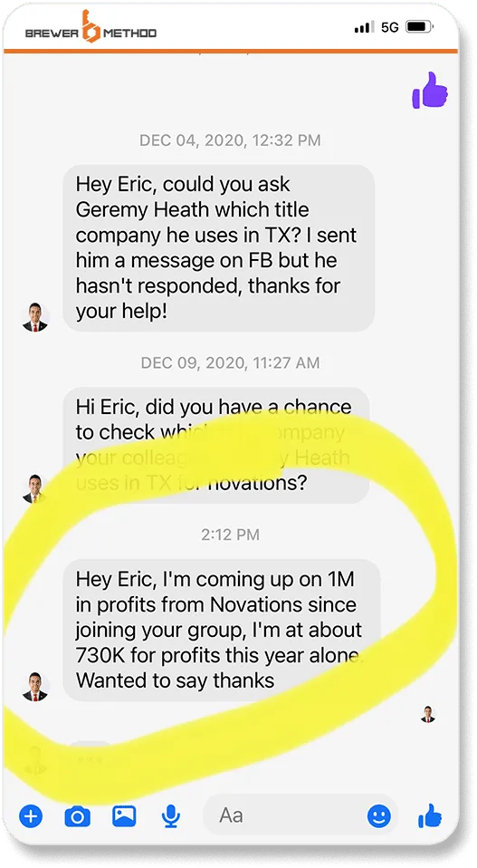477x868 pixels.
Task: Open the photo gallery icon
Action: click(x=124, y=816)
